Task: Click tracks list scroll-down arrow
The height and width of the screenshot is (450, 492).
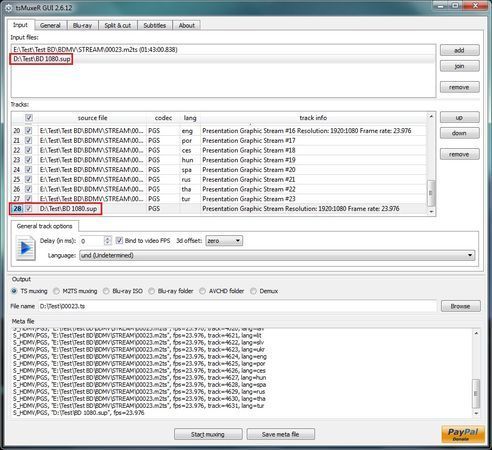Action: coord(431,211)
